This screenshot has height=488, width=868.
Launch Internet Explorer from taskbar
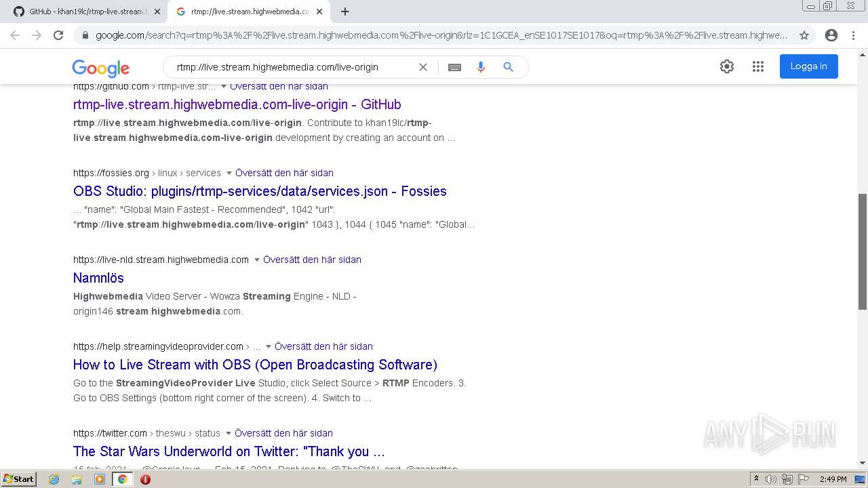[54, 479]
